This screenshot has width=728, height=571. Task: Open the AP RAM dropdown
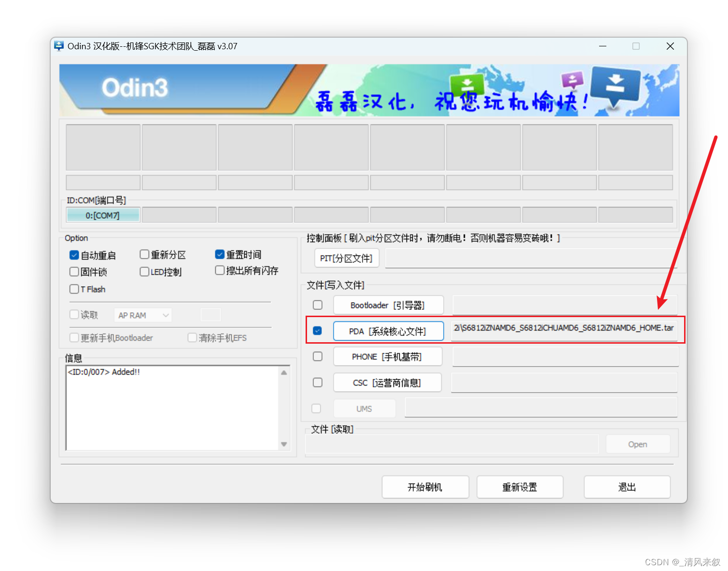pyautogui.click(x=143, y=315)
